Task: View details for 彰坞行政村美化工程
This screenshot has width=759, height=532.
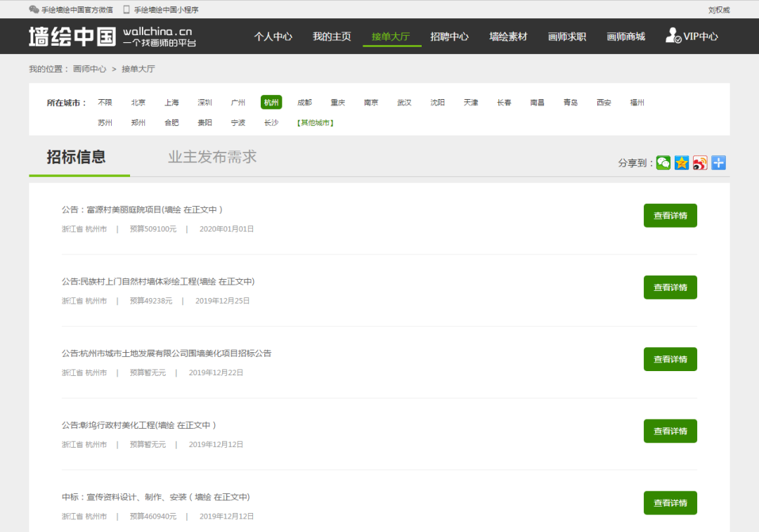Action: coord(670,431)
